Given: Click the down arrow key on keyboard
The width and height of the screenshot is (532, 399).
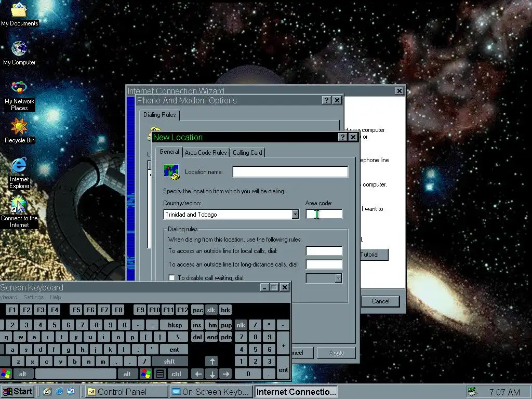Looking at the screenshot, I should click(x=212, y=374).
